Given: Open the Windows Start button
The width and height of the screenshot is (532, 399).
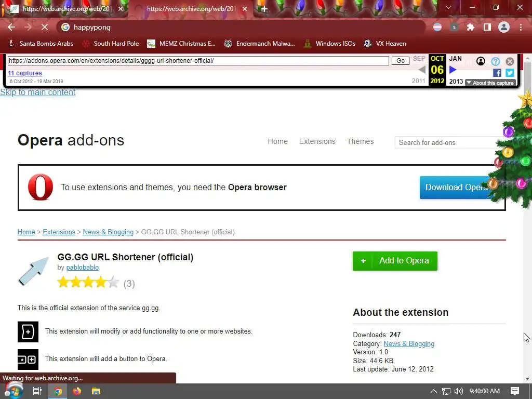Looking at the screenshot, I should pyautogui.click(x=13, y=391).
